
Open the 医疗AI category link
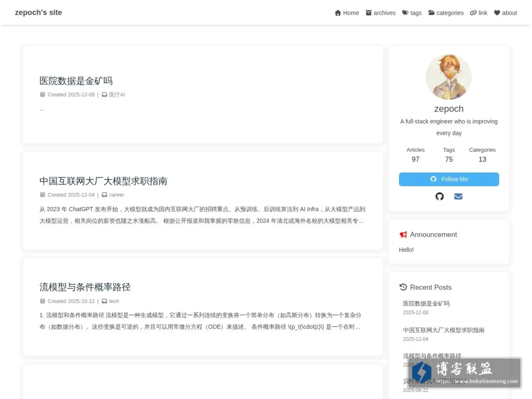coord(117,94)
